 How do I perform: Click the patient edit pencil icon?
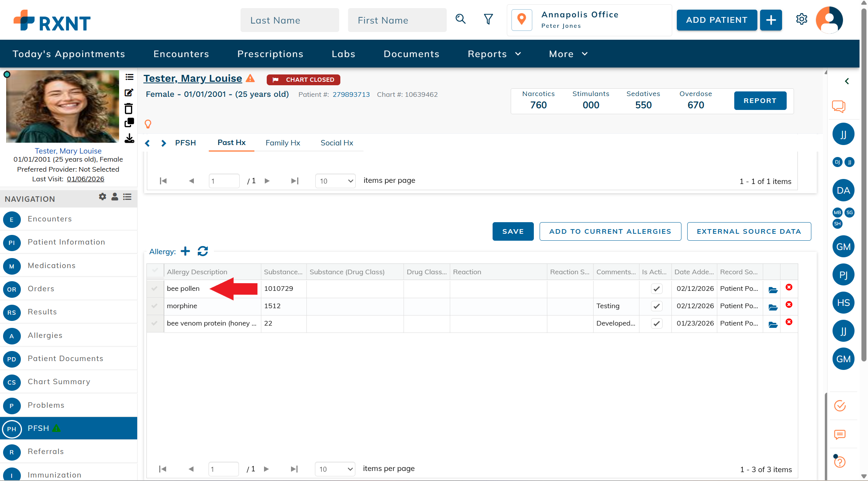pos(129,93)
